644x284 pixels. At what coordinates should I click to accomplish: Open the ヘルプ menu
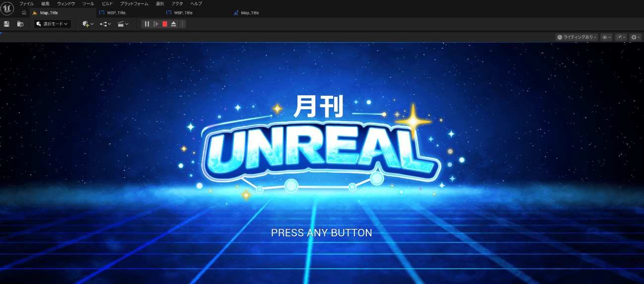(x=196, y=3)
